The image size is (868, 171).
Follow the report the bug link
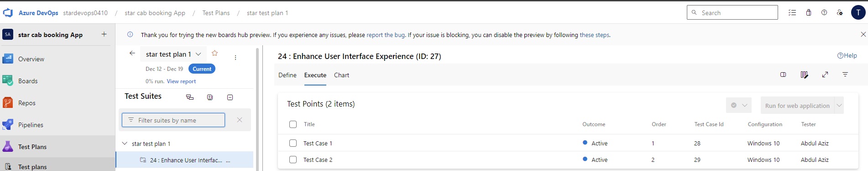point(386,35)
